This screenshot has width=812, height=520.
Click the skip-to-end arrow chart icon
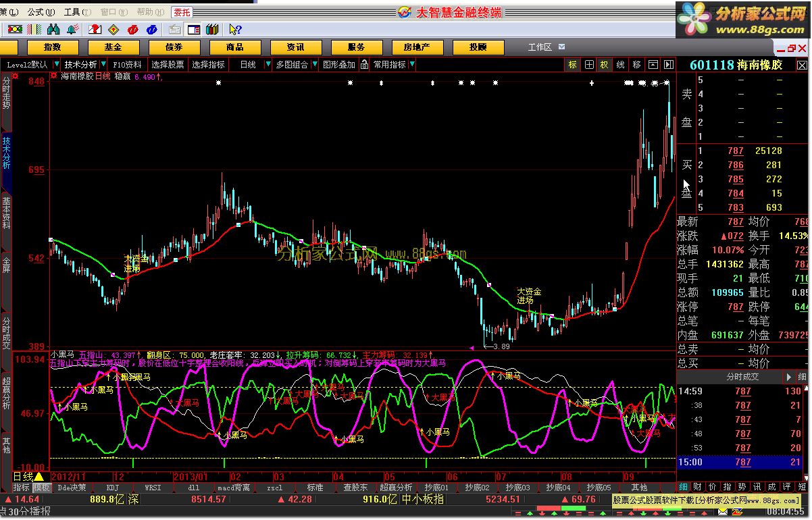668,65
